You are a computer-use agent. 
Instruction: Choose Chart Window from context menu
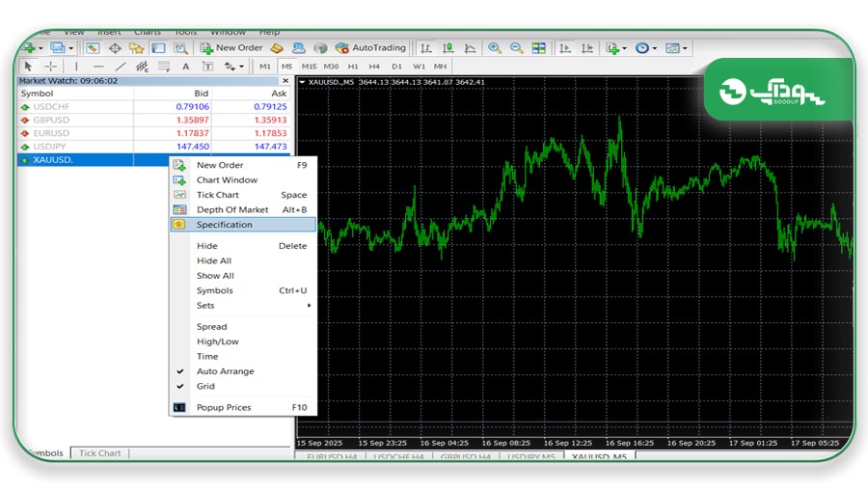(243, 180)
